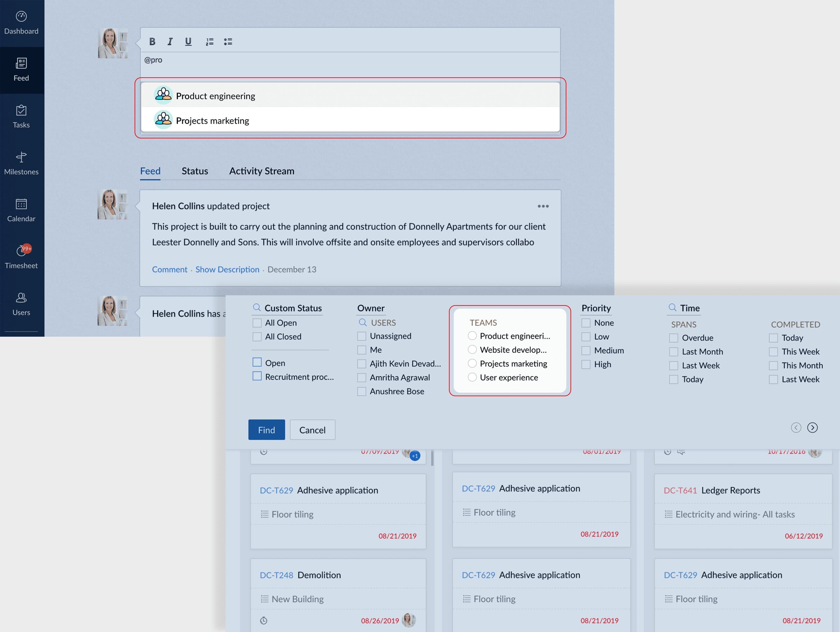Switch to the Activity Stream tab
Screen dimensions: 840x632
click(262, 171)
